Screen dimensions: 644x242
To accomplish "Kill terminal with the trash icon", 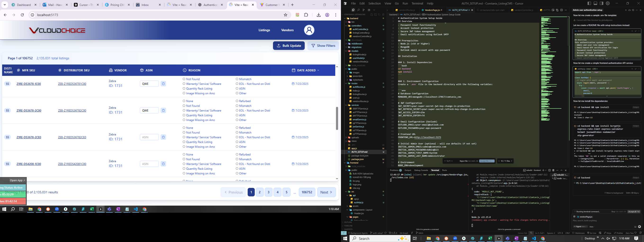I will tap(553, 170).
